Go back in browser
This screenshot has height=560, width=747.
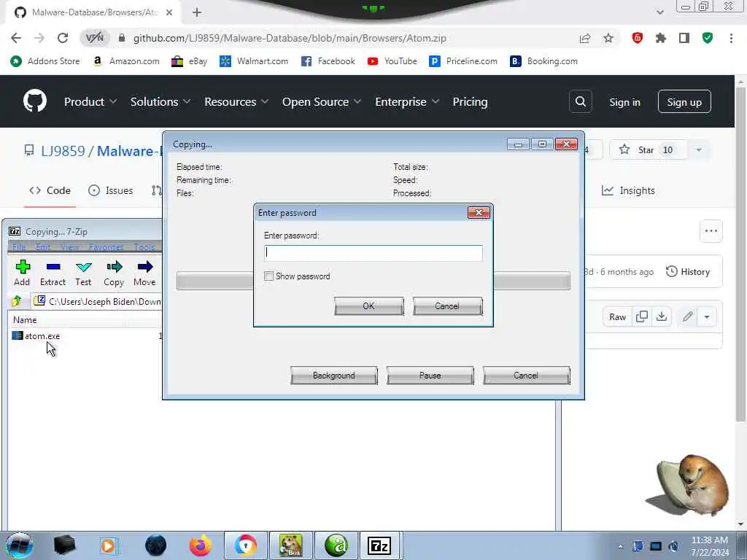tap(16, 38)
